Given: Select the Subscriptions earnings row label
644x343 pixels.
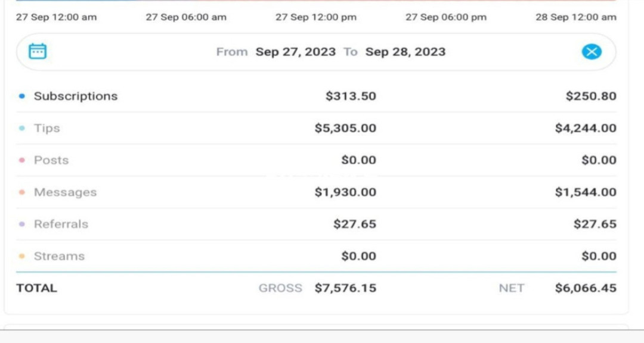Looking at the screenshot, I should tap(76, 96).
